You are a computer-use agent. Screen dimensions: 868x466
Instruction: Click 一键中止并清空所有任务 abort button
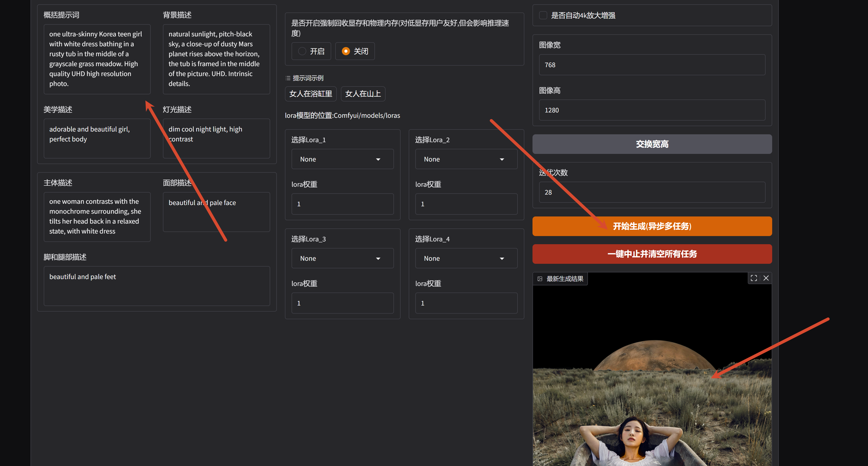pyautogui.click(x=652, y=254)
